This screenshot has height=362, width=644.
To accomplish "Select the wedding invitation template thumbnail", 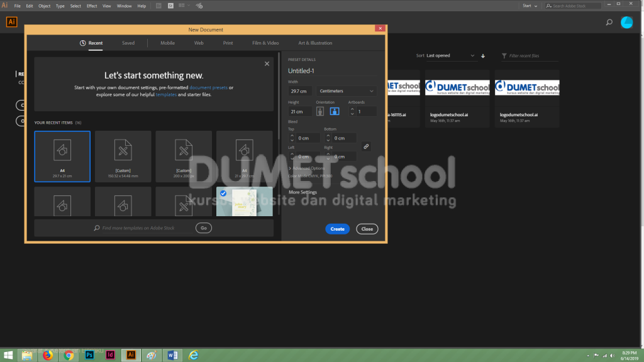I will tap(245, 202).
